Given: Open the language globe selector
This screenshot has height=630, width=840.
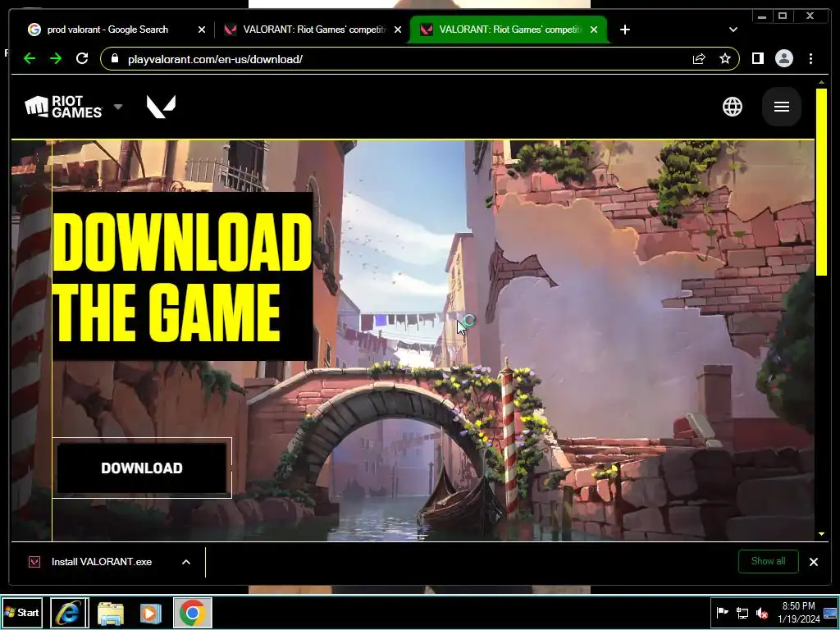Looking at the screenshot, I should (732, 107).
